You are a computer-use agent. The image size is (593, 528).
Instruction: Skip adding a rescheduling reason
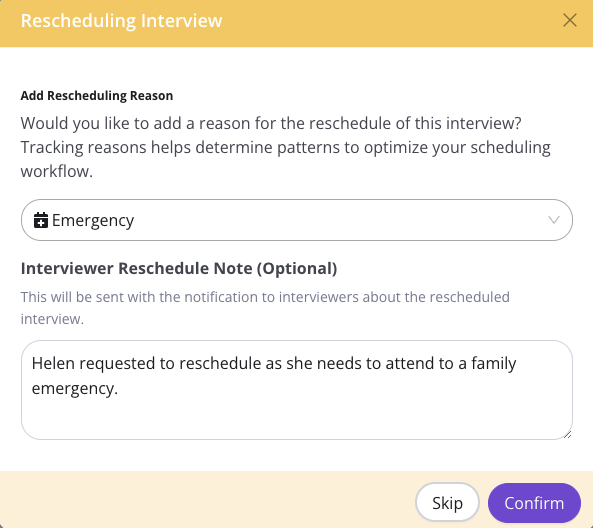pyautogui.click(x=447, y=503)
